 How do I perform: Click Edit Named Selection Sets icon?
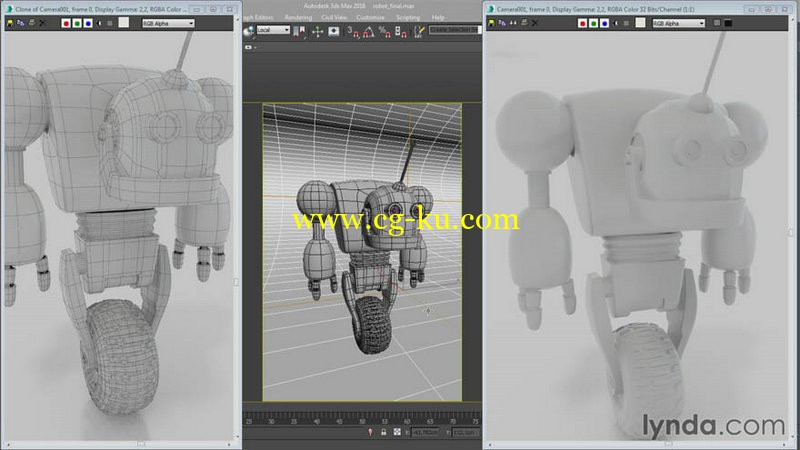pos(418,32)
